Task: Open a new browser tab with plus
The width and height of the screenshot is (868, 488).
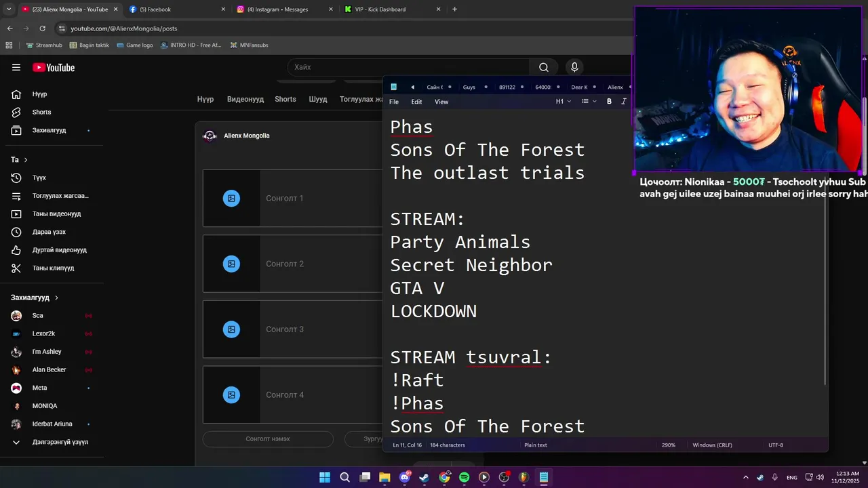Action: pos(454,9)
